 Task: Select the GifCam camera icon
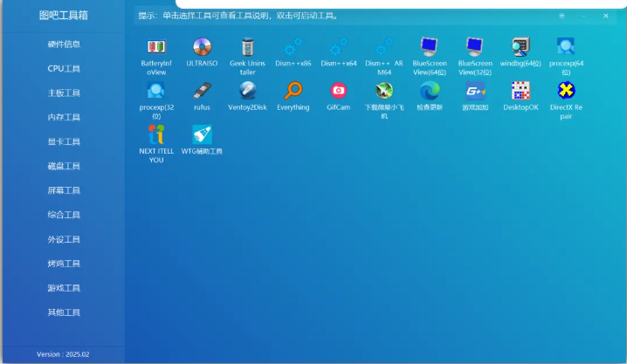pyautogui.click(x=339, y=91)
